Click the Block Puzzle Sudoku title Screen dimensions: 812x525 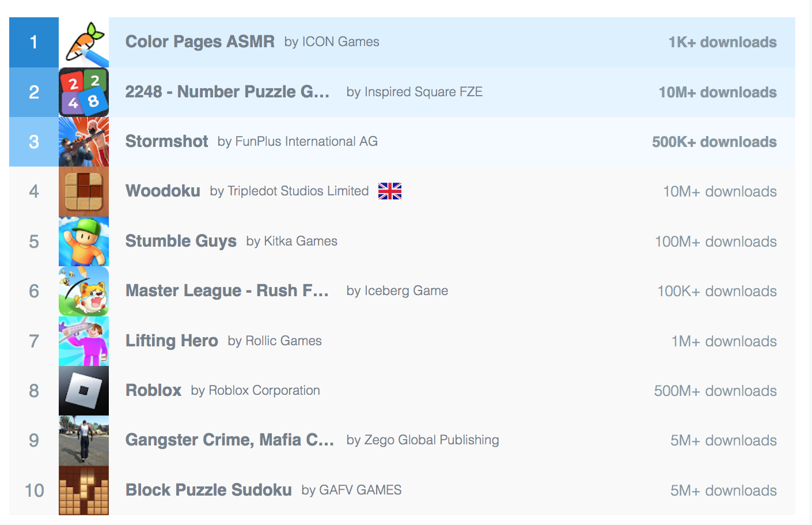point(208,490)
